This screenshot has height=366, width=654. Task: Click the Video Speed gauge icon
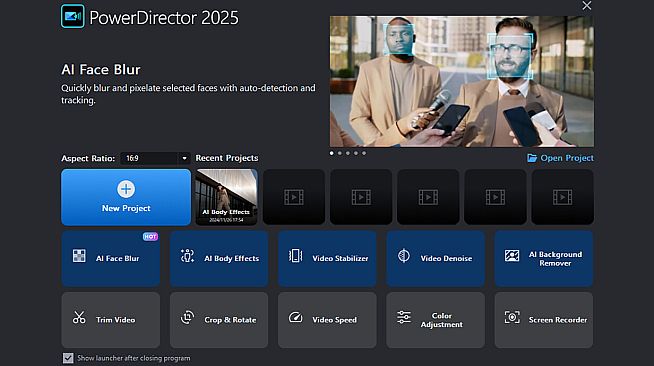point(295,317)
